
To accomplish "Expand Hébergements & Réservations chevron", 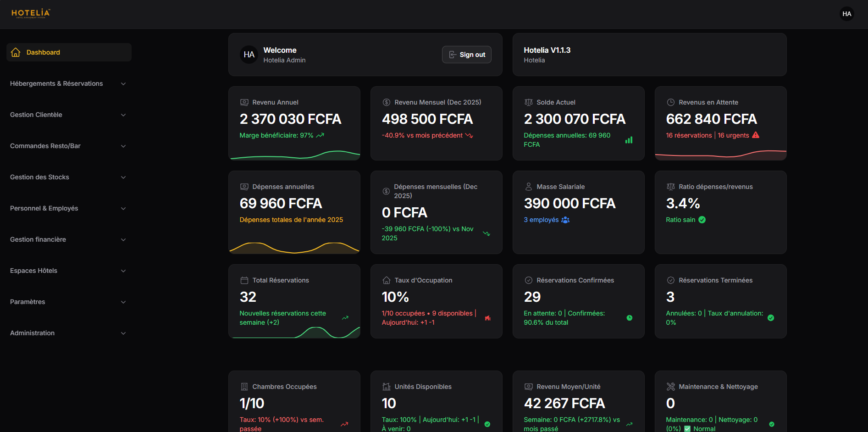I will [123, 84].
